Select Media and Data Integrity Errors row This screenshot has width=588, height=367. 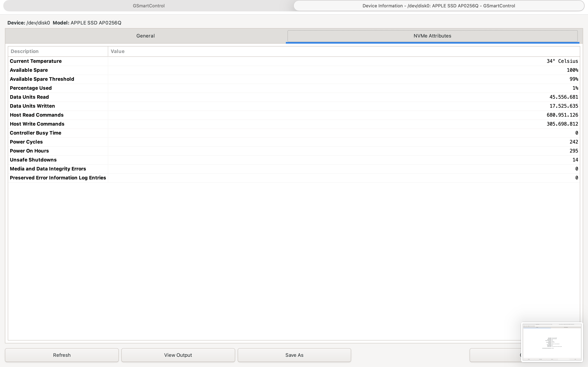point(48,169)
